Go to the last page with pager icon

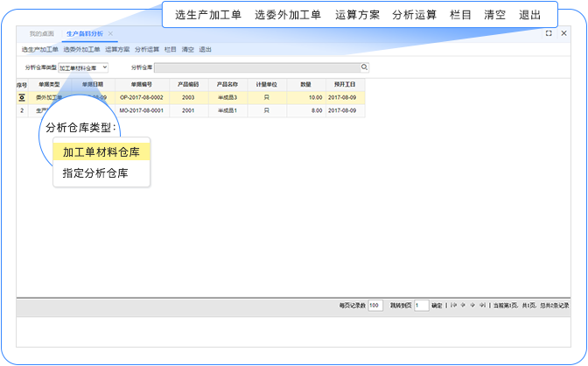pos(482,306)
